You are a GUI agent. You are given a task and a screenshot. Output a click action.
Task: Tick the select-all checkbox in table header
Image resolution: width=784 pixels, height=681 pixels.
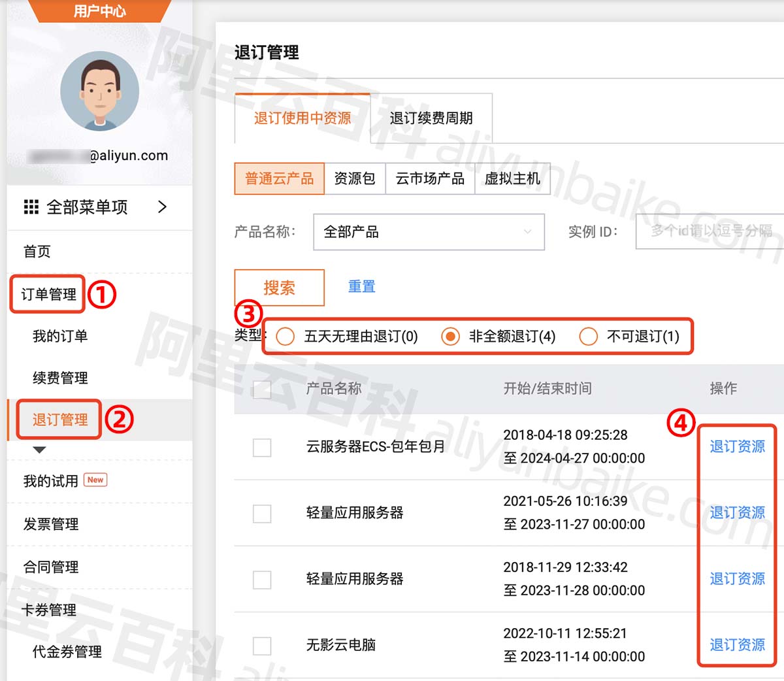coord(262,390)
